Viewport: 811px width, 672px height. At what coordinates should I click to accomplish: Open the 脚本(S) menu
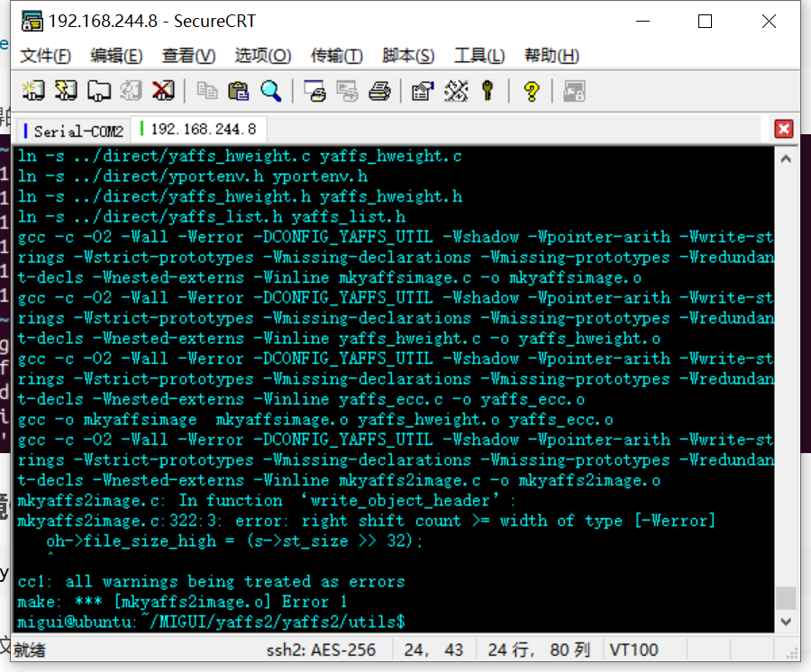coord(408,55)
